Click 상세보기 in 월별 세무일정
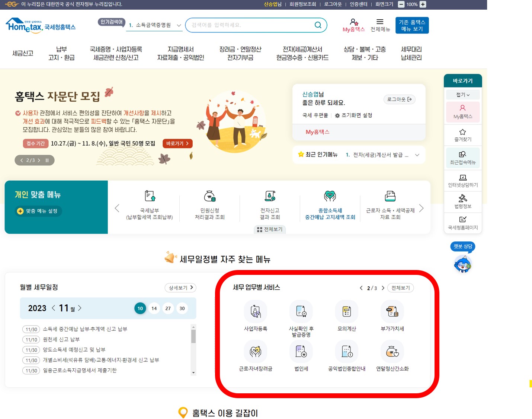 click(x=180, y=288)
